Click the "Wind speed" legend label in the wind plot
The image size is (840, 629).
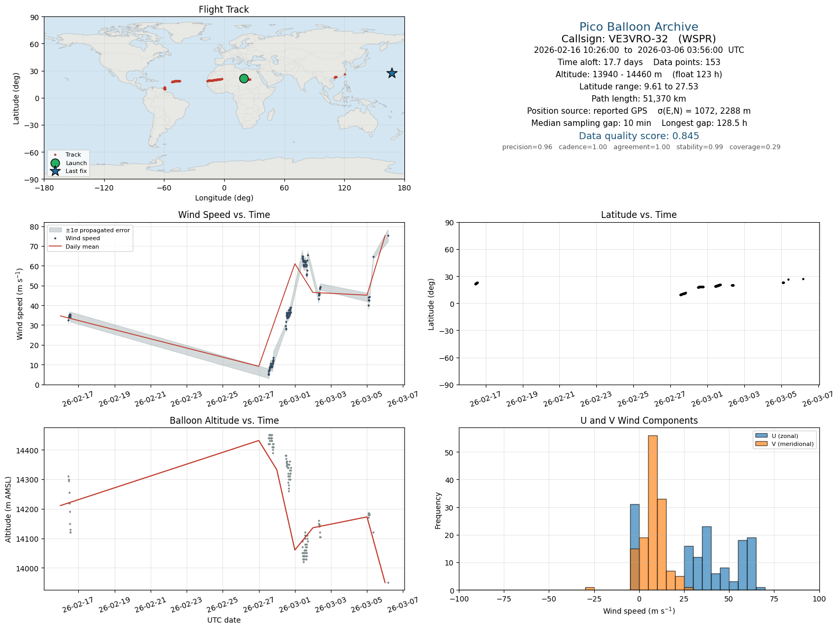pyautogui.click(x=82, y=239)
